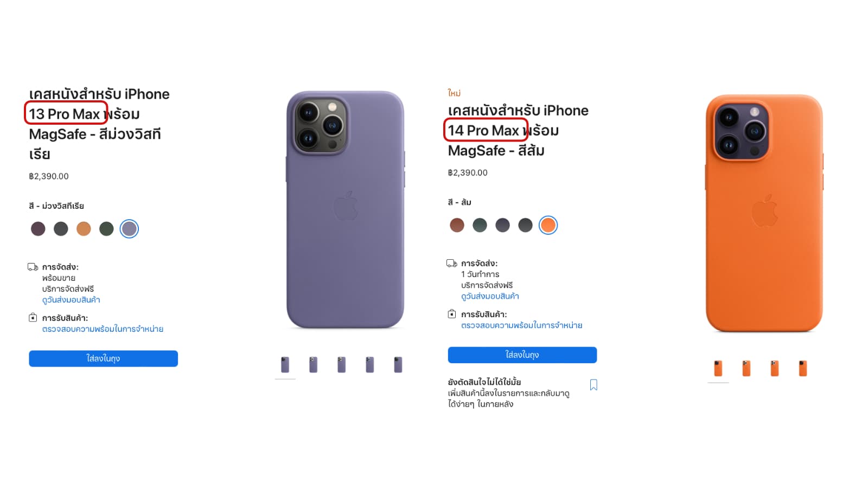Click the bookmark save-for-later icon
Viewport: 868px width, 488px height.
(593, 385)
